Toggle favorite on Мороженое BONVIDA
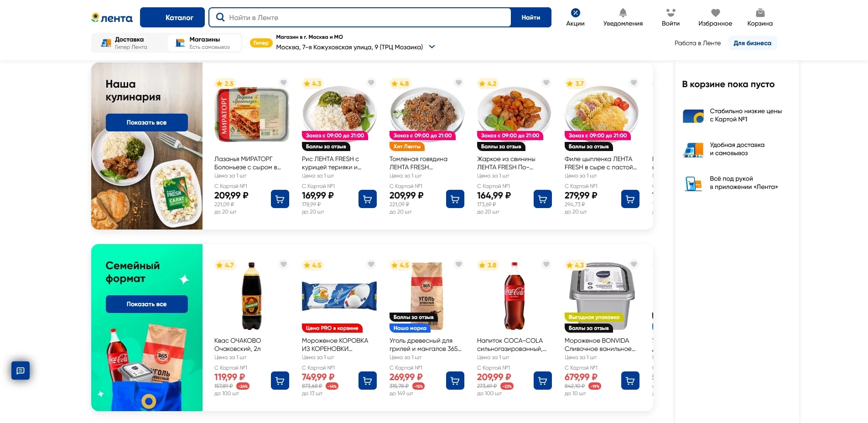 (x=634, y=264)
